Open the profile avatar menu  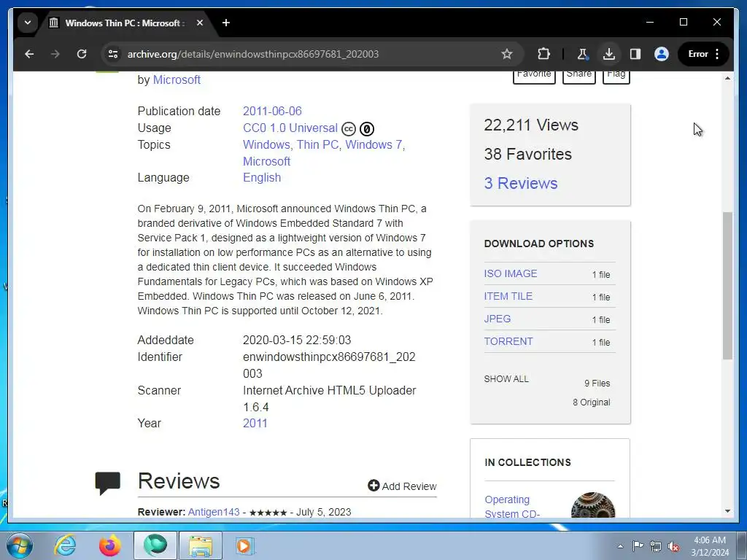click(x=661, y=54)
